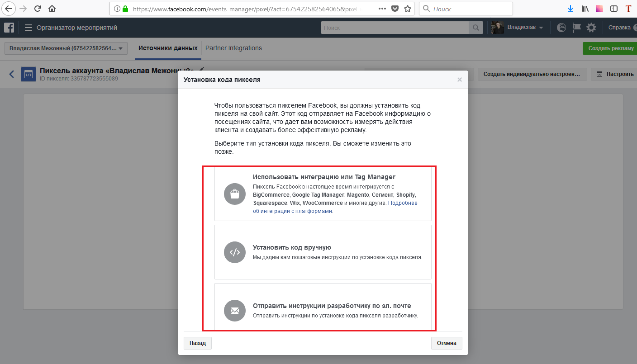Open the Владислав profile avatar
Viewport: 637px width, 364px height.
[498, 28]
